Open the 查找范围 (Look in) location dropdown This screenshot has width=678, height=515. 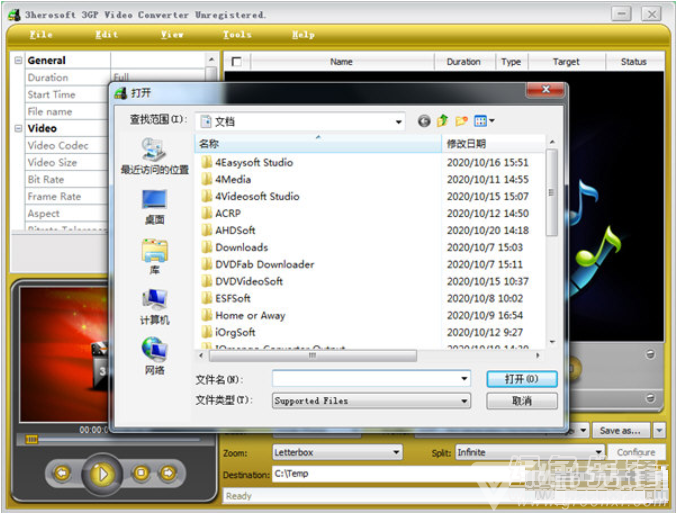(399, 122)
